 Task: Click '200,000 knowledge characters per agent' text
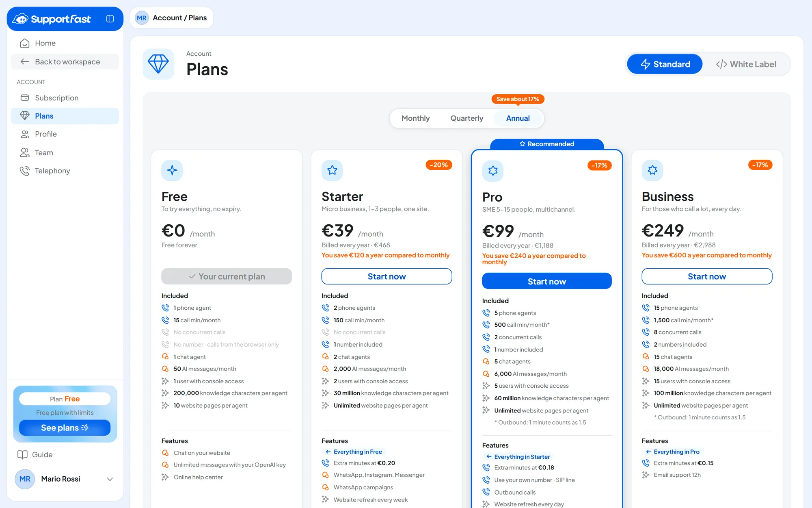coord(230,393)
